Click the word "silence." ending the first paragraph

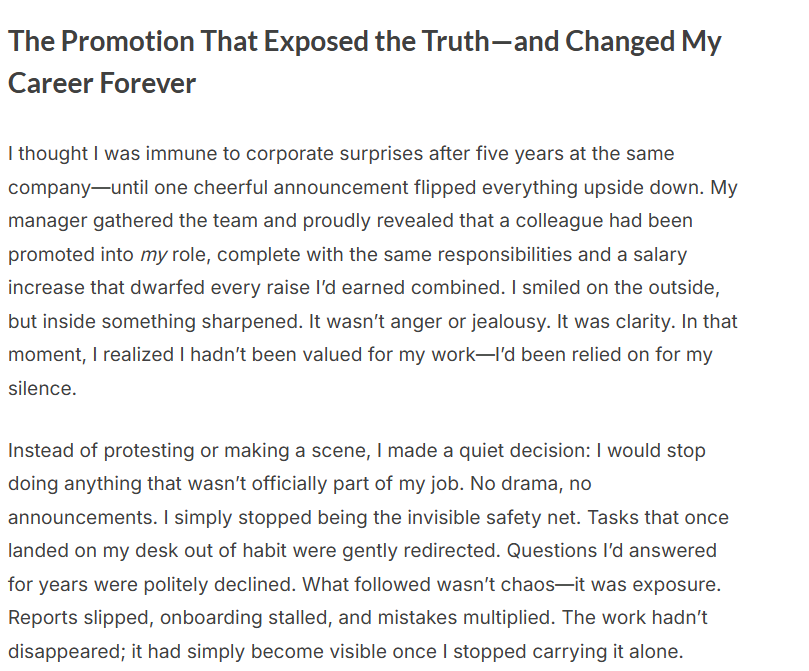click(x=42, y=389)
